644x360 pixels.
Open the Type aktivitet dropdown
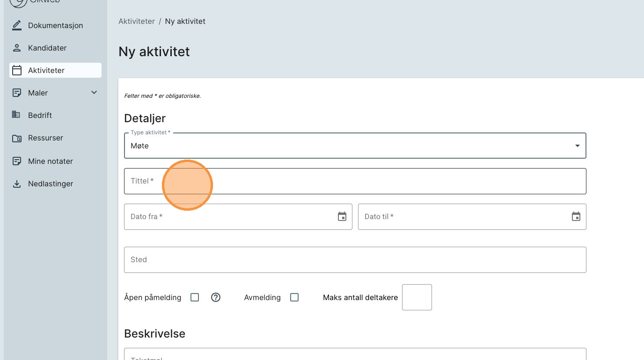click(355, 146)
